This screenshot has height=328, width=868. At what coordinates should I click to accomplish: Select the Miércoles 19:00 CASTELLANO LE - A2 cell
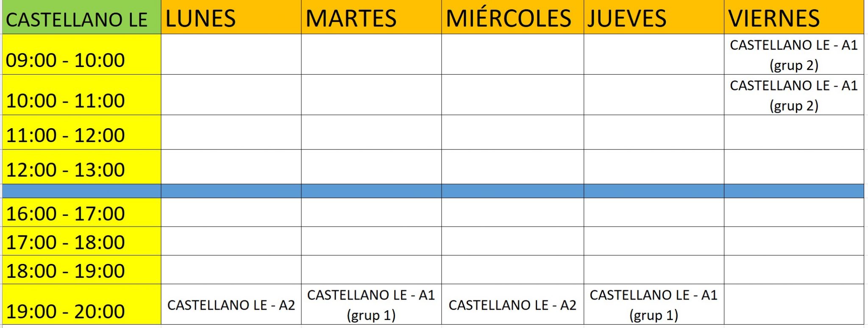[512, 305]
